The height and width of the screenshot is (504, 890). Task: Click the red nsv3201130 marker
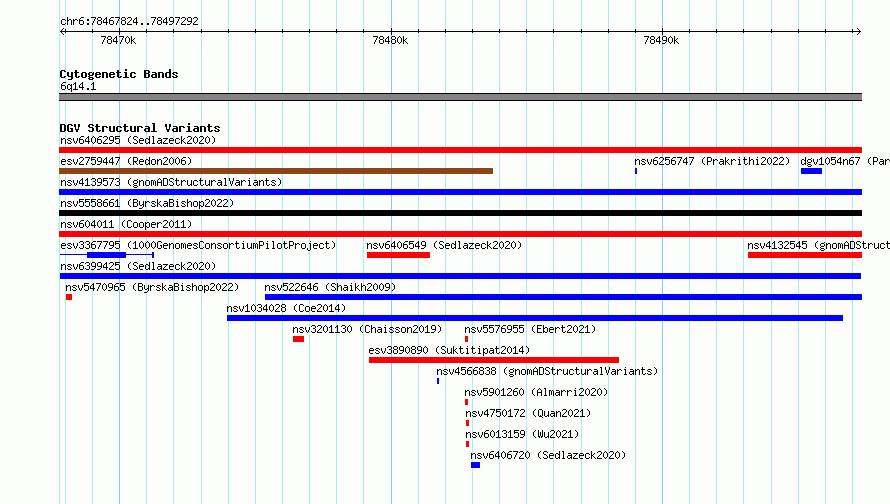[x=299, y=339]
